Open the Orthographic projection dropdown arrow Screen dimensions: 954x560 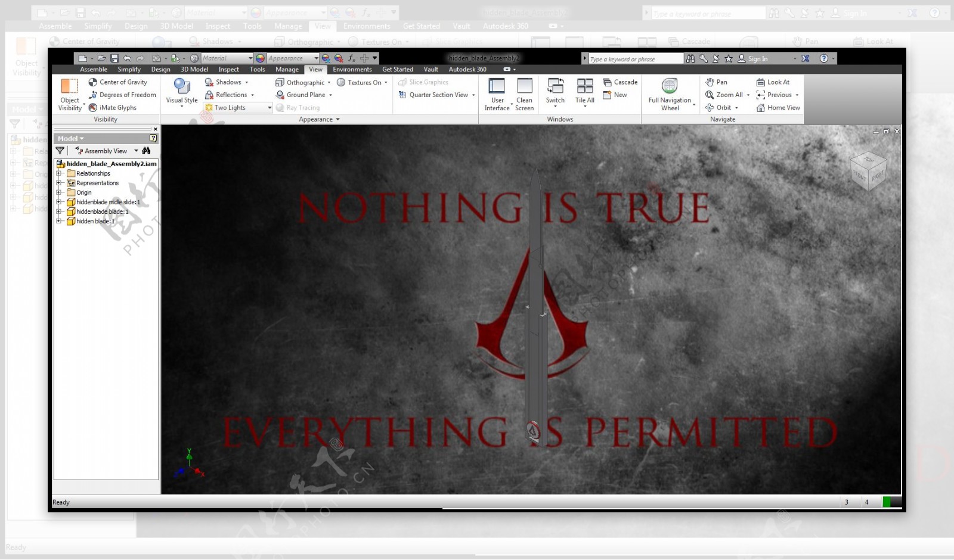329,83
